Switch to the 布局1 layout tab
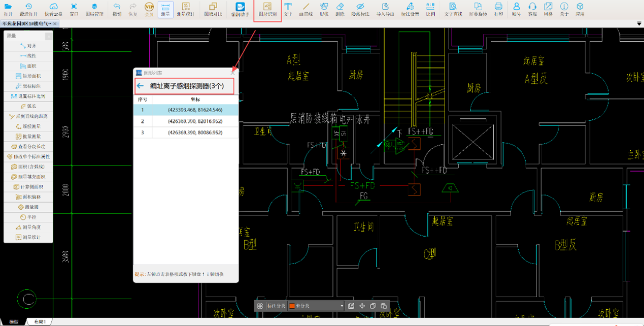This screenshot has height=326, width=644. point(40,322)
